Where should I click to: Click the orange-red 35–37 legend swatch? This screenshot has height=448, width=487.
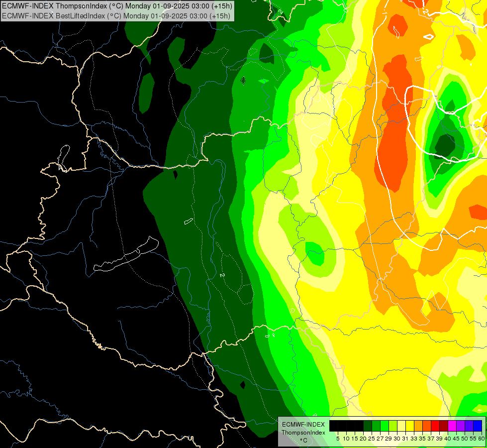click(427, 426)
